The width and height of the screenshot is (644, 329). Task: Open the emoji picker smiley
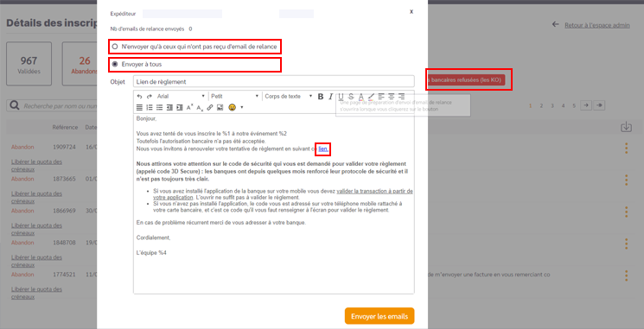point(232,107)
